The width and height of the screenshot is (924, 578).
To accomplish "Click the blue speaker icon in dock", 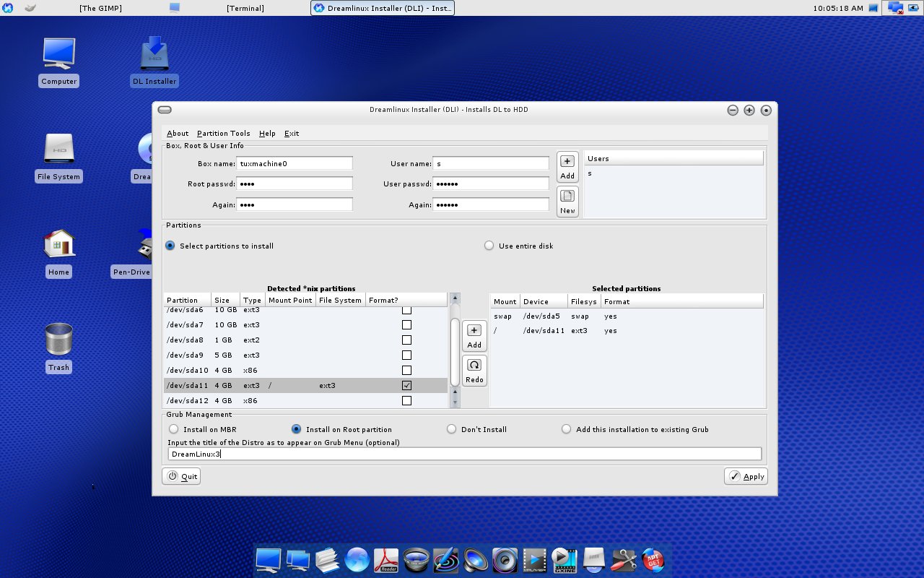I will click(476, 560).
